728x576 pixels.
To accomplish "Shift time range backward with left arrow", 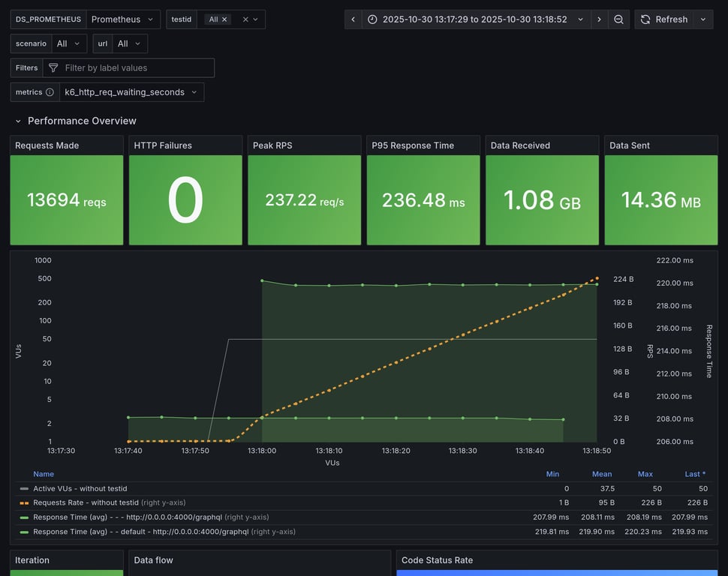I will [353, 19].
